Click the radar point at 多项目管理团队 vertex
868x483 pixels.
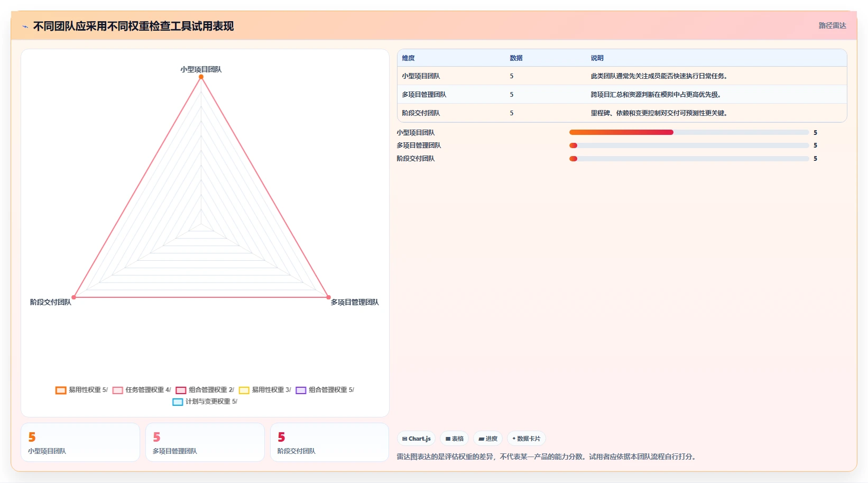tap(328, 297)
